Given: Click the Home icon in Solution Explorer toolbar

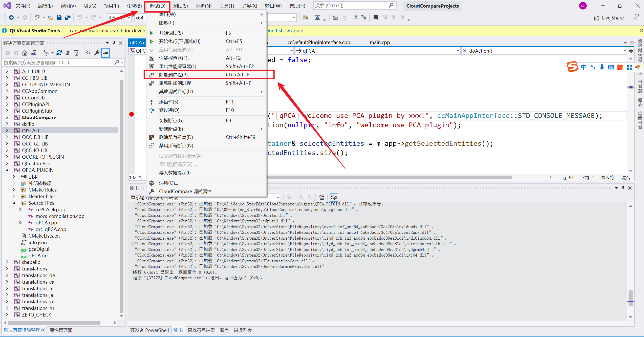Looking at the screenshot, I should pos(25,53).
